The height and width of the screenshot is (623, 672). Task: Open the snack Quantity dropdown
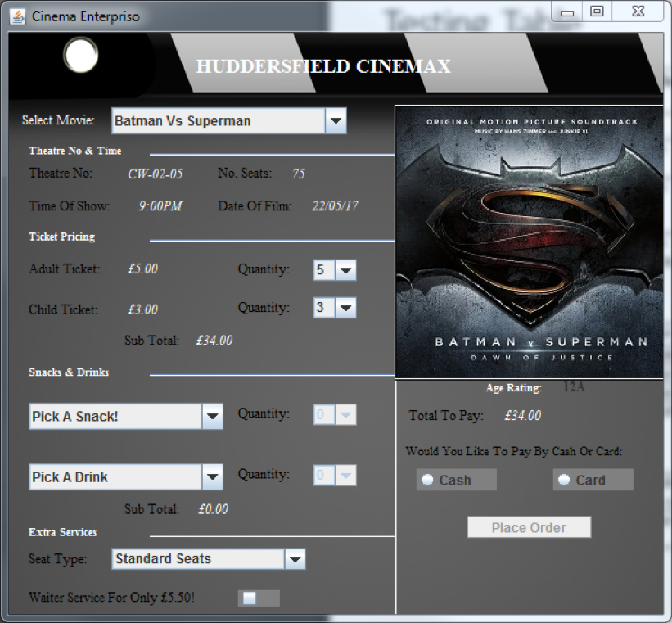pyautogui.click(x=335, y=414)
